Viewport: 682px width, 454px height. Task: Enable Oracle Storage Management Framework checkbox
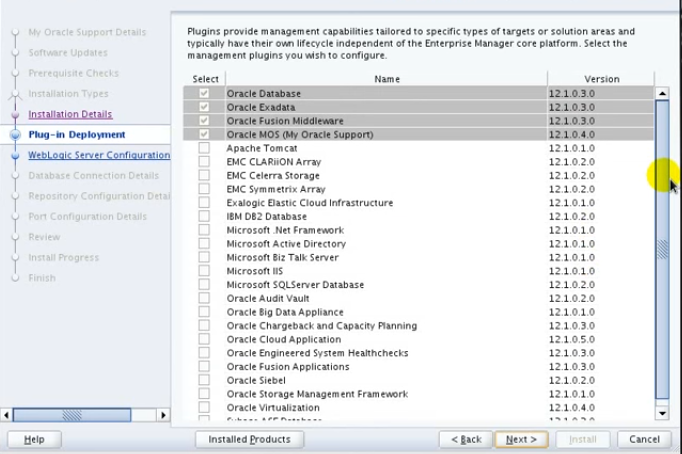point(204,394)
